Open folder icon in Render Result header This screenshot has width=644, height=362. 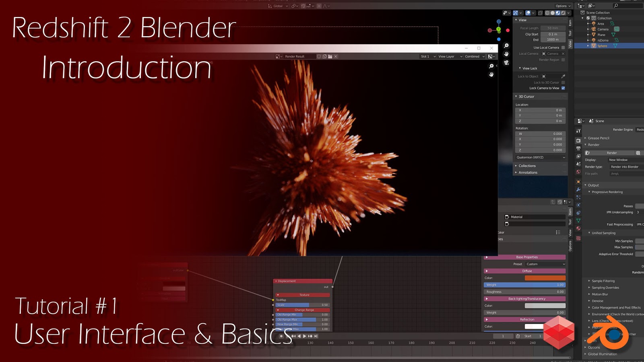[x=330, y=56]
